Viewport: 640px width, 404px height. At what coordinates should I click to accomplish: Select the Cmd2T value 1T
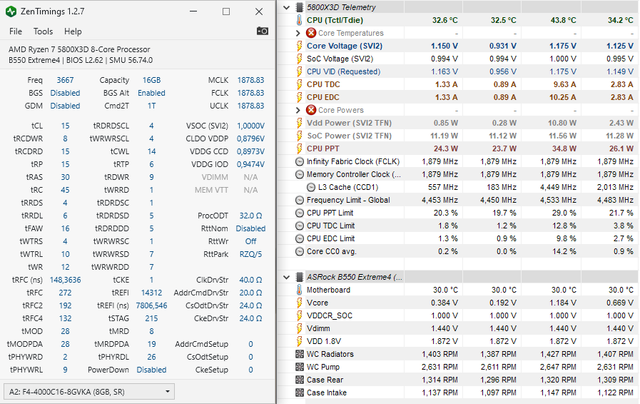(x=151, y=106)
